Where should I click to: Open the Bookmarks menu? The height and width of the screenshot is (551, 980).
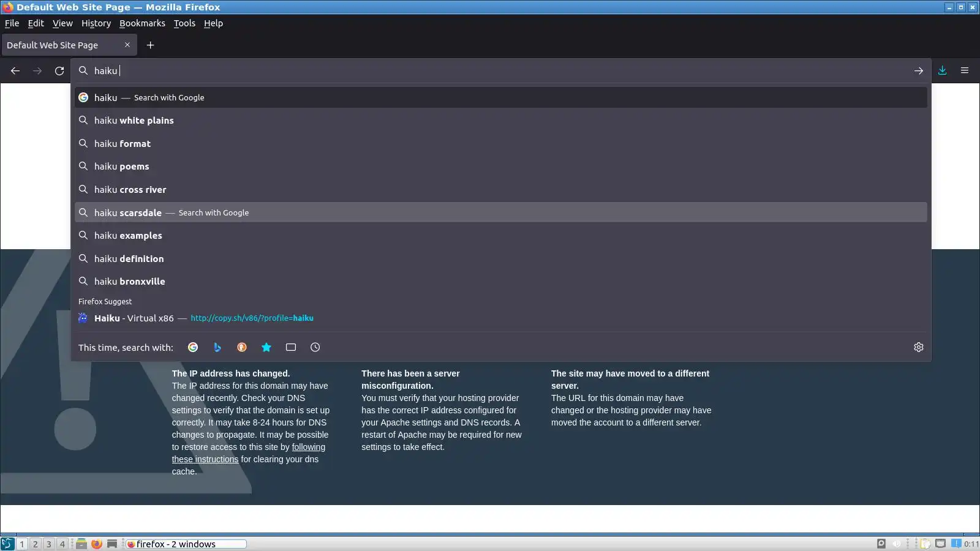pyautogui.click(x=142, y=23)
